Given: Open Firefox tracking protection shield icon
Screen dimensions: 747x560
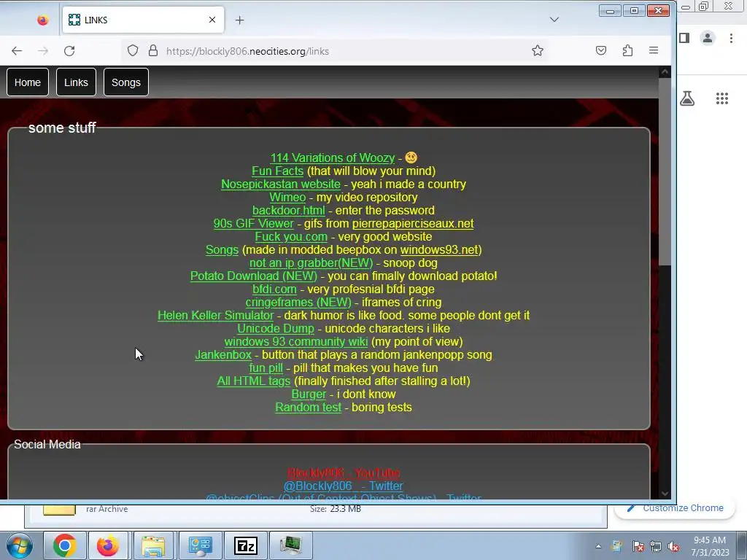Looking at the screenshot, I should click(x=133, y=51).
